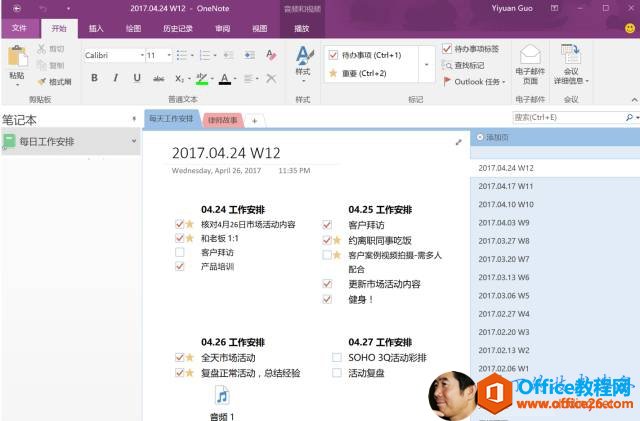Uncheck the 约离职同事吃饭 task
The height and width of the screenshot is (421, 640).
pyautogui.click(x=327, y=240)
